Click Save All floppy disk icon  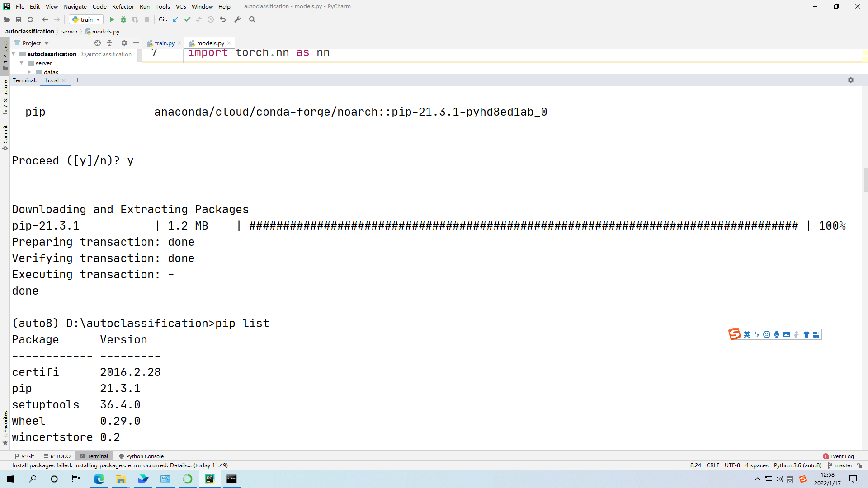[19, 19]
